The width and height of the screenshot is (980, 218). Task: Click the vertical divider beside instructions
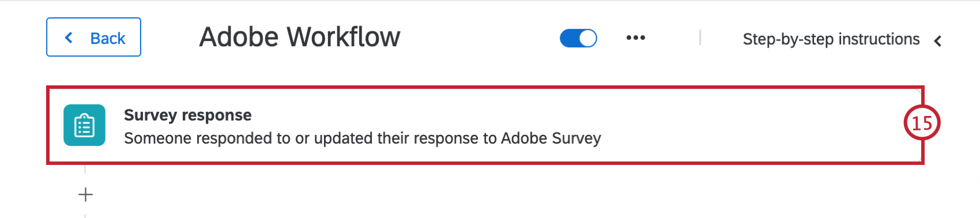click(700, 37)
